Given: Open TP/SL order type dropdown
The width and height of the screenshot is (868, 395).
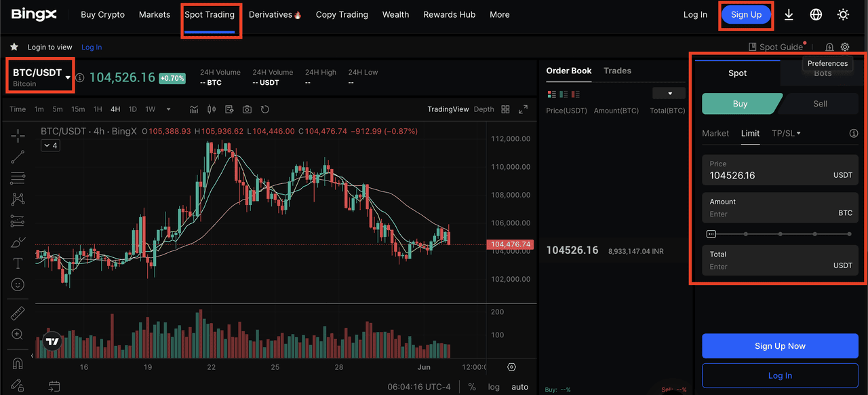Looking at the screenshot, I should [786, 133].
